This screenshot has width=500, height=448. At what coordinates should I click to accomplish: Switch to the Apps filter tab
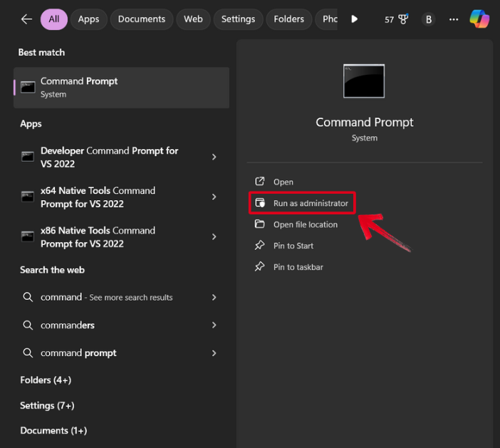coord(88,19)
